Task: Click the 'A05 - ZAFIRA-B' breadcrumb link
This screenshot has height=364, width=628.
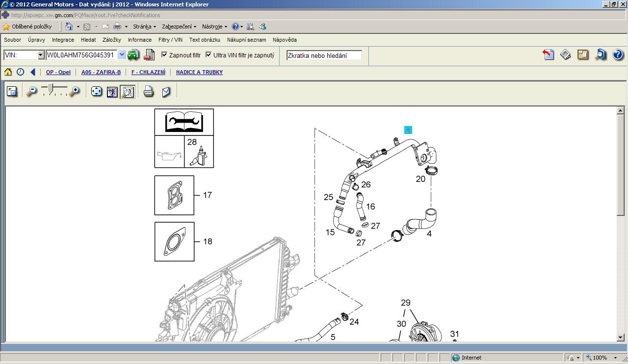Action: point(101,72)
